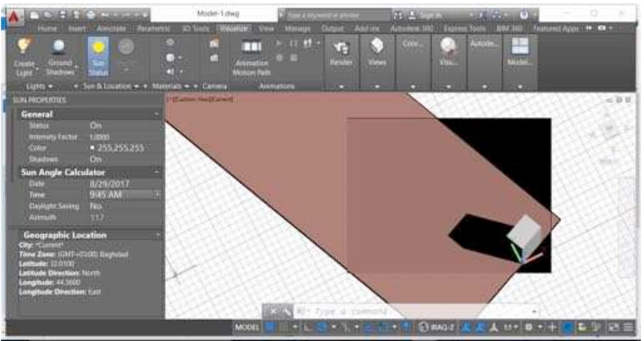Screen dimensions: 644x341
Task: Open the Insert ribbon tab
Action: (x=77, y=28)
